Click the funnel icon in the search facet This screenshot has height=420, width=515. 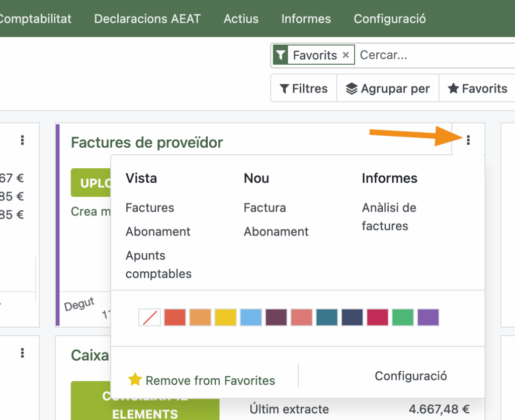(x=281, y=55)
